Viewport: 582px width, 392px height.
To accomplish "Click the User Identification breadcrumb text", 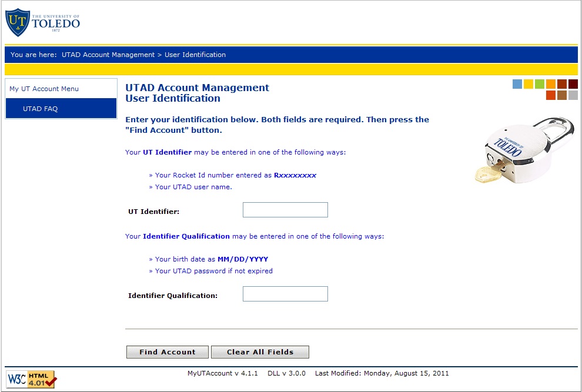I will coord(195,55).
